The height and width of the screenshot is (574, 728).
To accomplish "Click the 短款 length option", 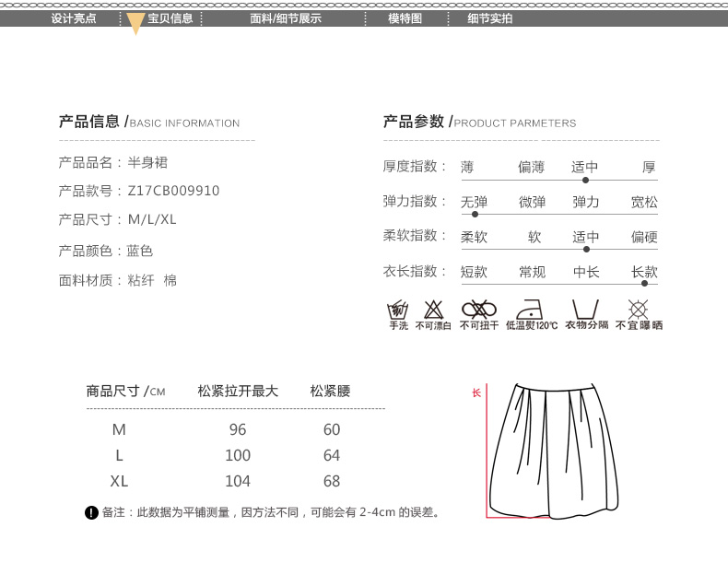I will pyautogui.click(x=474, y=272).
